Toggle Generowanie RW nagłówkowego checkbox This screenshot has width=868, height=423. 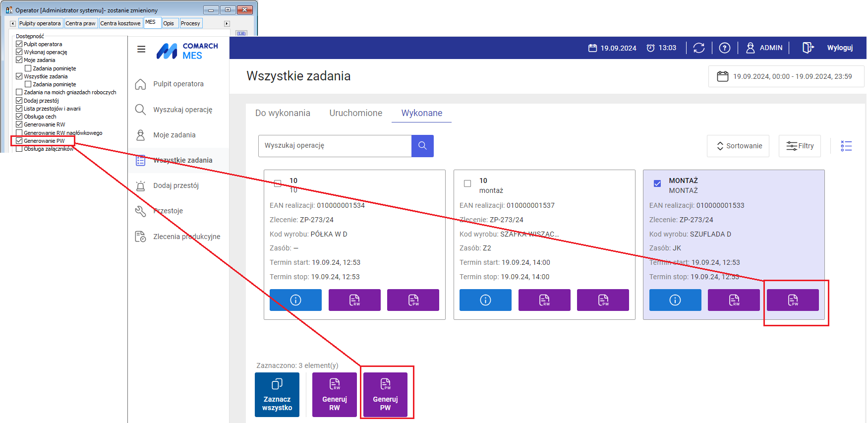(x=19, y=133)
